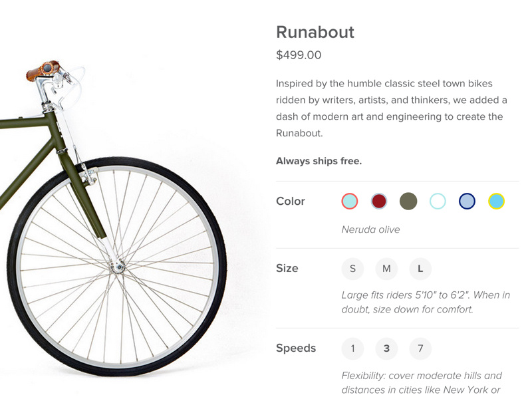
Task: Select the large L size option
Action: point(420,269)
